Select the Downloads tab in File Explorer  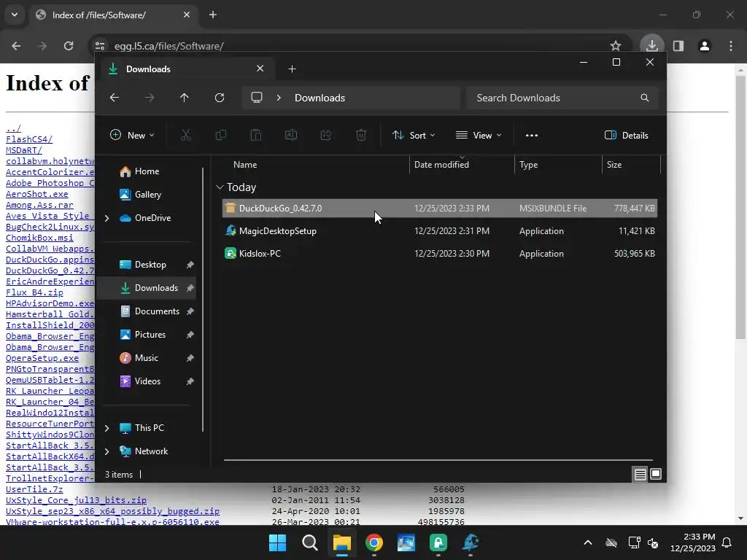187,69
